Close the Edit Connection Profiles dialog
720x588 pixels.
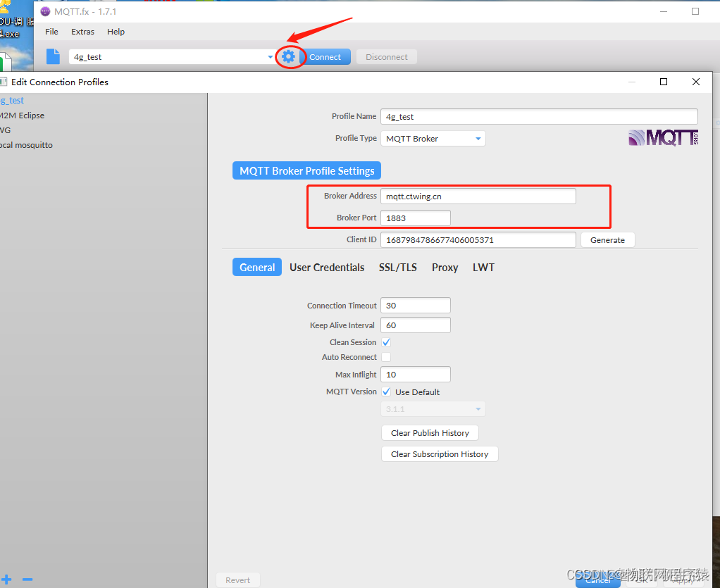click(696, 82)
